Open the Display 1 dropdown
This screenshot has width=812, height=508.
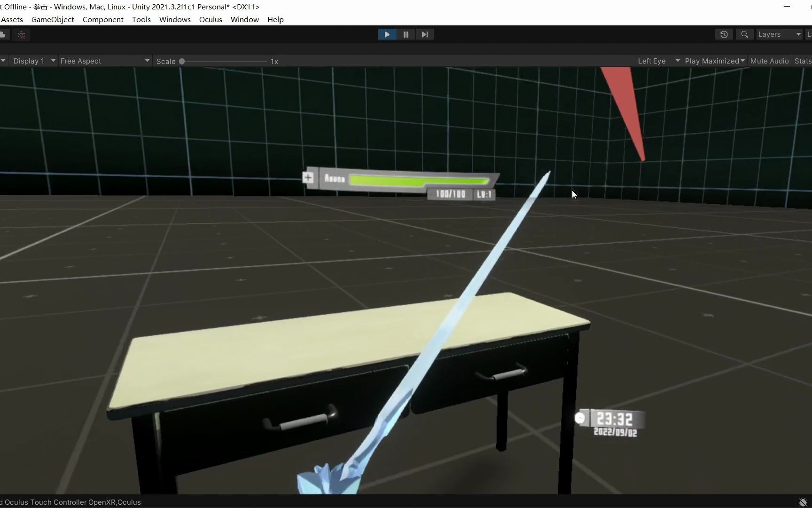pyautogui.click(x=34, y=61)
